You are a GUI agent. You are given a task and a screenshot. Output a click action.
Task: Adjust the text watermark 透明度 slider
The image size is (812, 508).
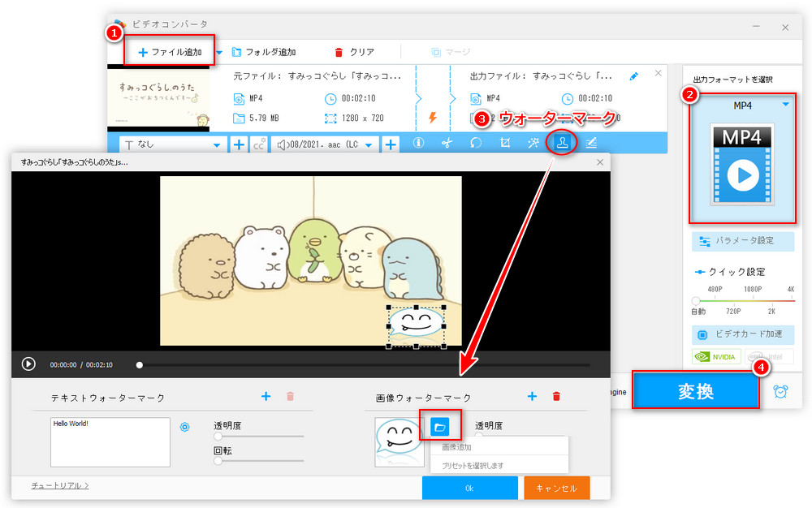[x=218, y=437]
